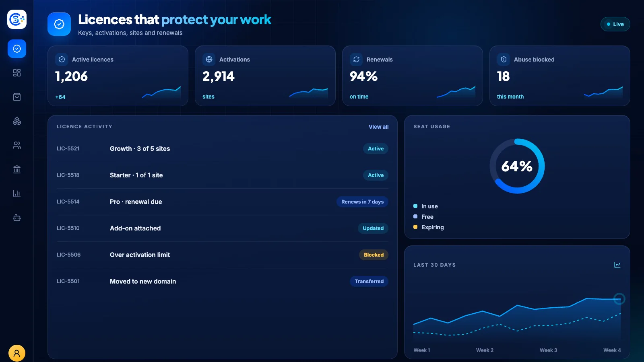Click the check icon on Active licences card
This screenshot has width=644, height=362.
(62, 60)
